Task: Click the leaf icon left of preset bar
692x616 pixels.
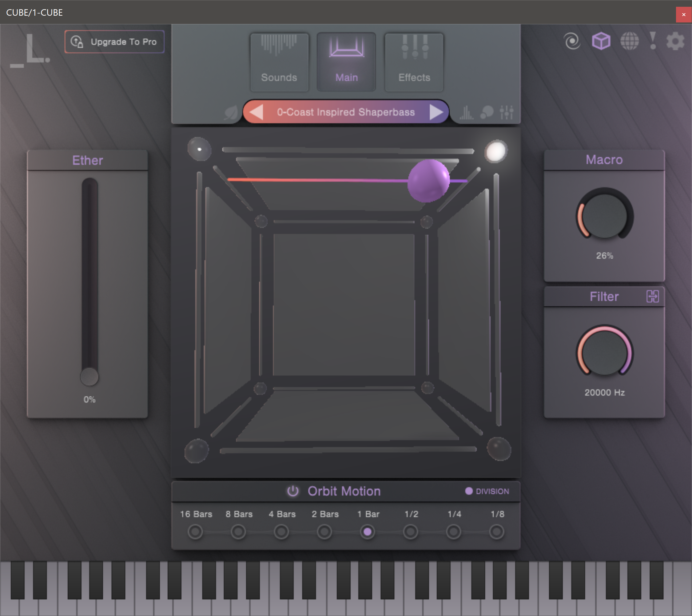Action: [x=231, y=113]
